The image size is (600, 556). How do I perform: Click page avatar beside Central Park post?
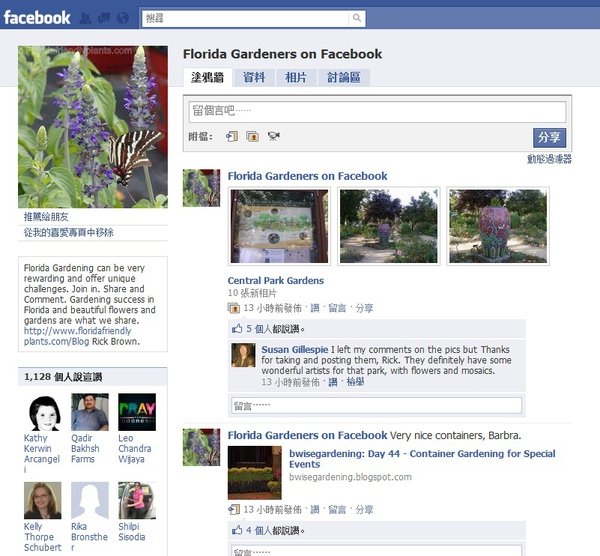pyautogui.click(x=201, y=188)
